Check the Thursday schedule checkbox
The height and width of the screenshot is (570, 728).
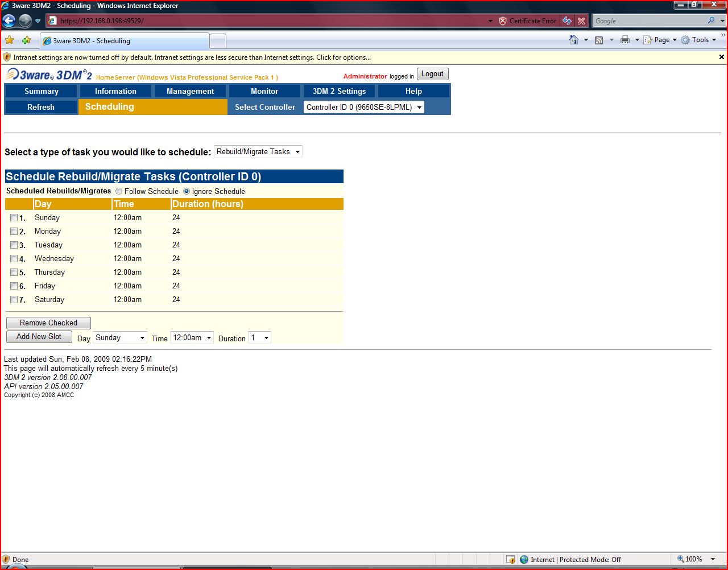click(14, 272)
